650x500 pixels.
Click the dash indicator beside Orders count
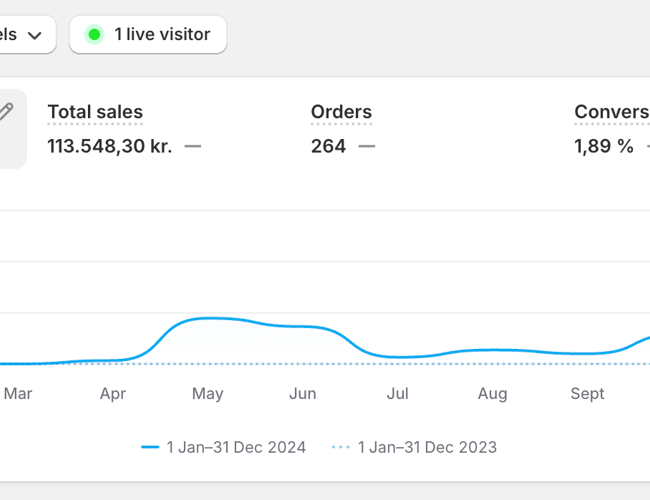pos(367,146)
